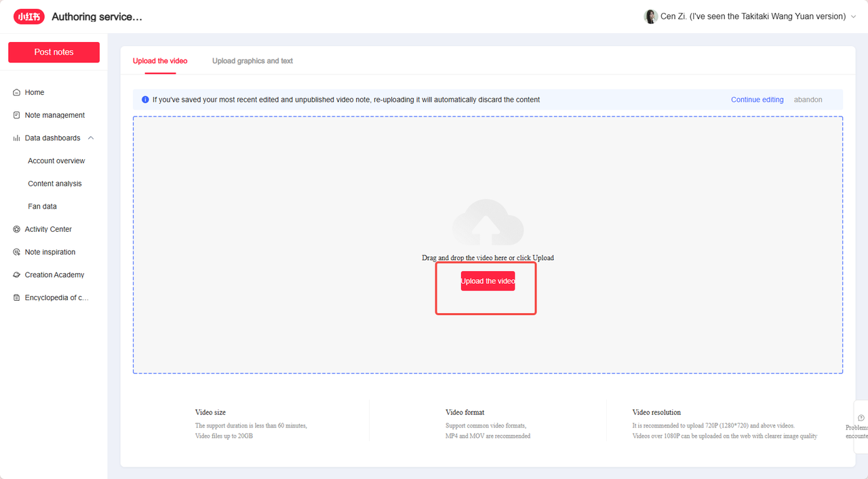The image size is (868, 479).
Task: Click the help question-mark icon
Action: [x=861, y=417]
